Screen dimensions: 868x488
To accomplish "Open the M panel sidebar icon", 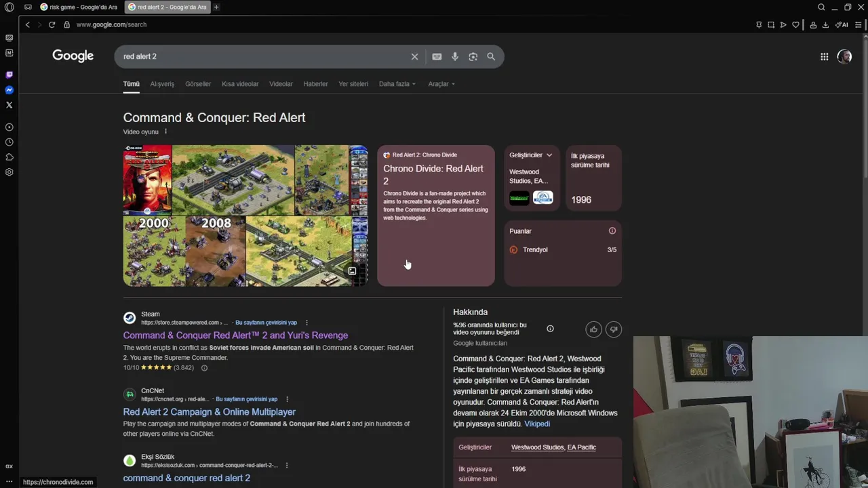I will (9, 53).
